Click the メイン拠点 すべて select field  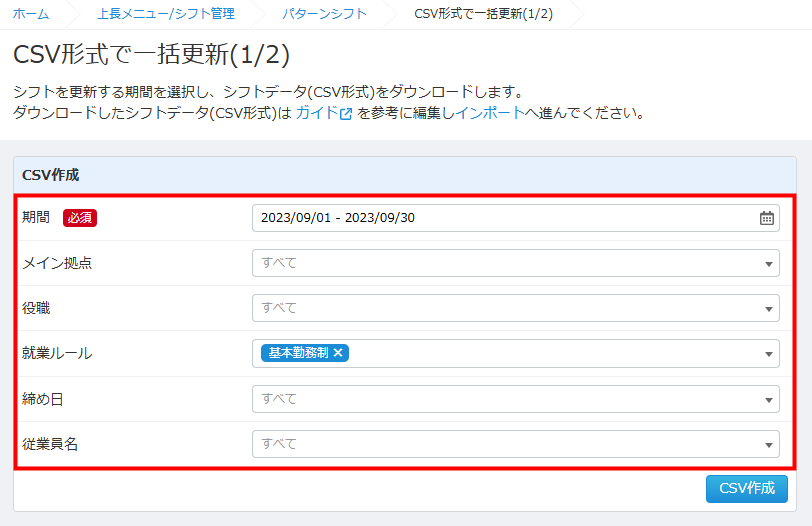point(500,264)
